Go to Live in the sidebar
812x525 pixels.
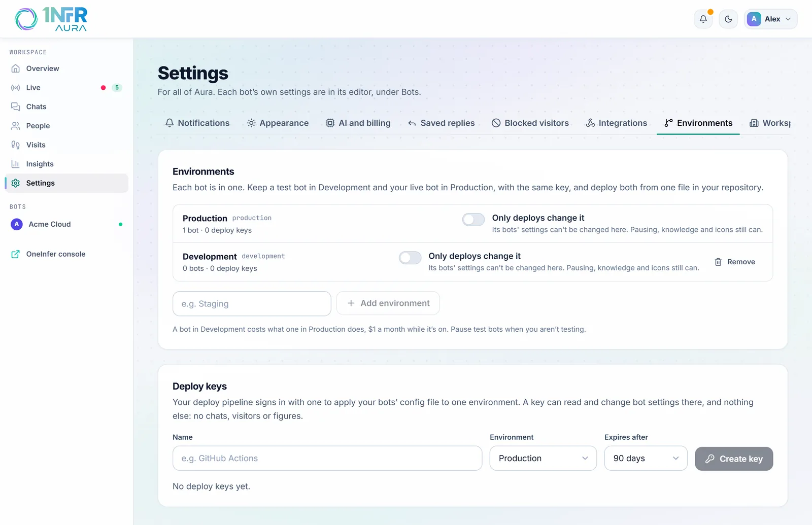(x=66, y=88)
